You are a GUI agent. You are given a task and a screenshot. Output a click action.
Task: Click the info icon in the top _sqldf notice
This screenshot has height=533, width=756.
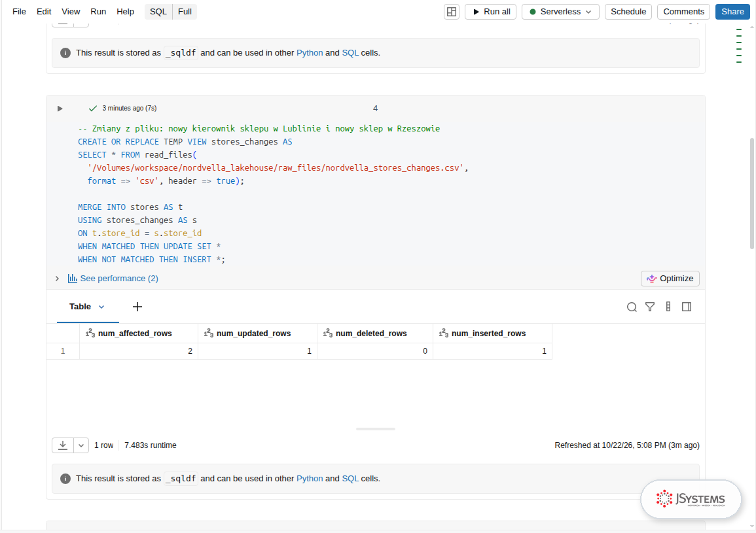pos(65,53)
